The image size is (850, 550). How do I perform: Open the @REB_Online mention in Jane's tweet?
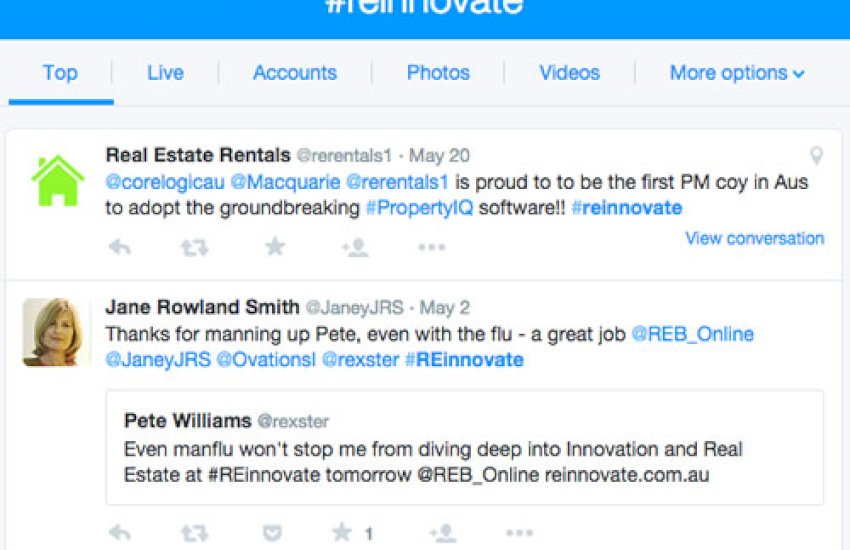[693, 334]
